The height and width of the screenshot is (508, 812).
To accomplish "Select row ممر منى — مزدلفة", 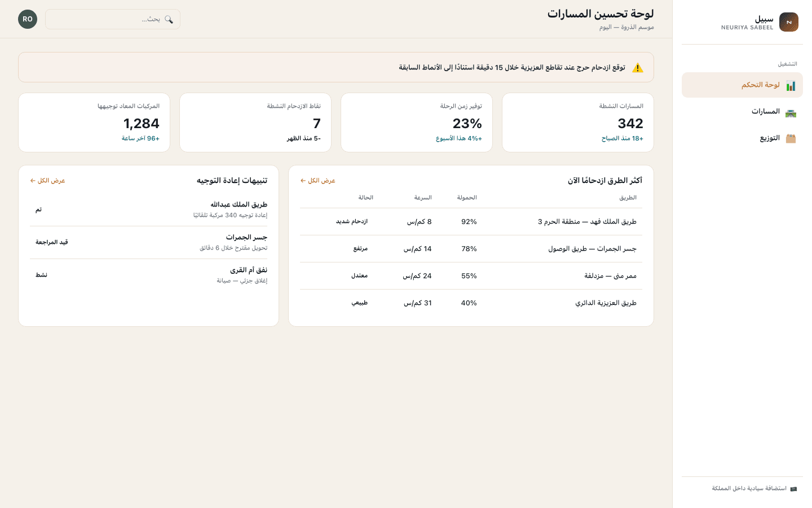I will 471,276.
